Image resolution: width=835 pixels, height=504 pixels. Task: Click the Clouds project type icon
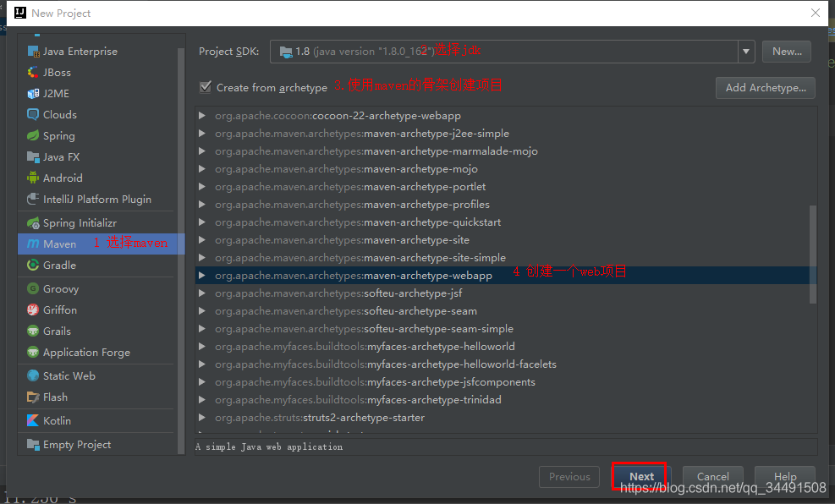point(33,114)
